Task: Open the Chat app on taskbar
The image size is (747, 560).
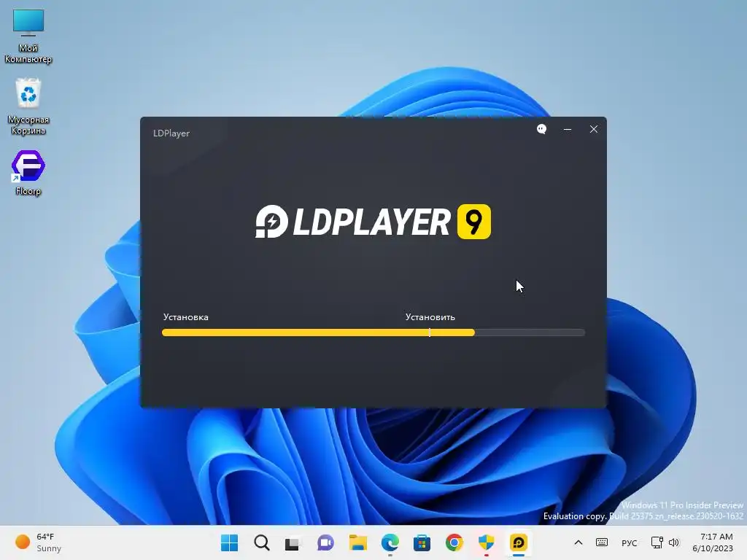Action: point(325,542)
